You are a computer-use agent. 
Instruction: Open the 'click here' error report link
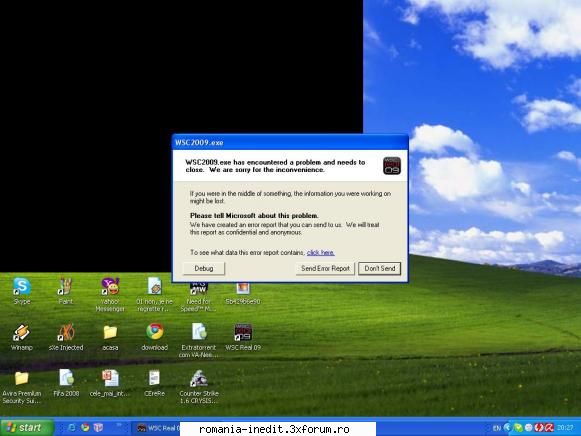pos(321,253)
